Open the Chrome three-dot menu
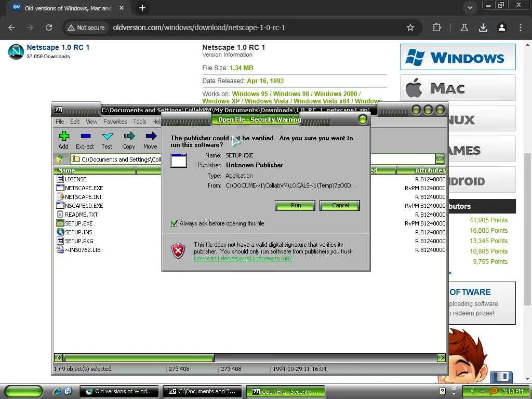Image resolution: width=532 pixels, height=399 pixels. click(521, 28)
